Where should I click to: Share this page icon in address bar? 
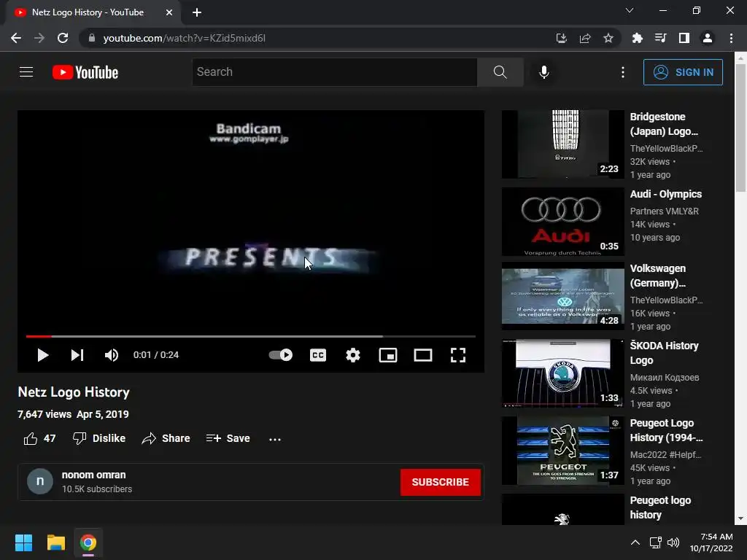click(x=585, y=38)
